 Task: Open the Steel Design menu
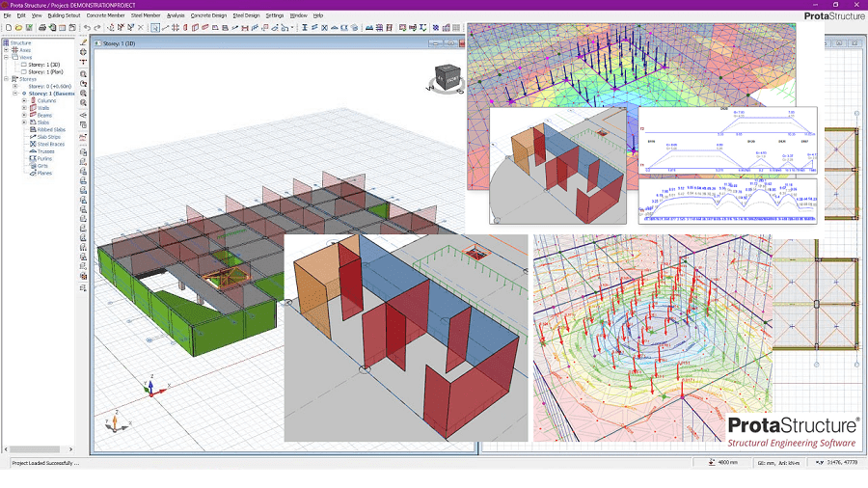[x=246, y=15]
